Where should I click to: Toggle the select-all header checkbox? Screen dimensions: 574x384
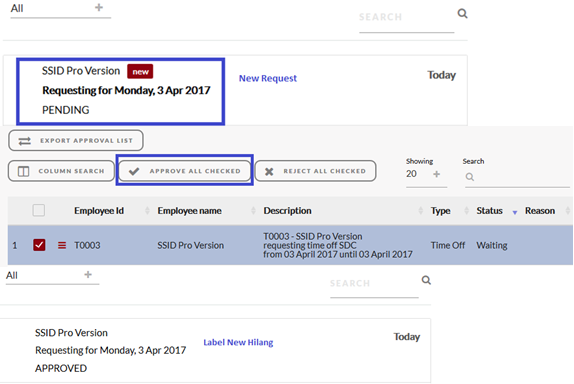point(39,210)
